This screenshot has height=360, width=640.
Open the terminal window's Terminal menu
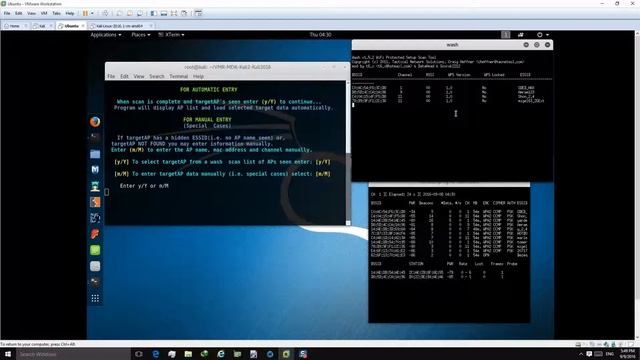click(x=178, y=76)
